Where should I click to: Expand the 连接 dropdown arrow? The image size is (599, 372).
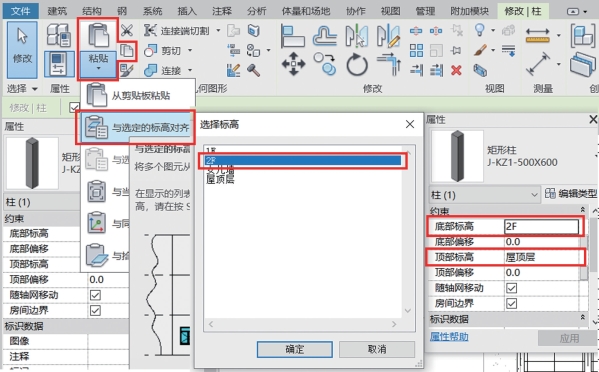coord(189,70)
